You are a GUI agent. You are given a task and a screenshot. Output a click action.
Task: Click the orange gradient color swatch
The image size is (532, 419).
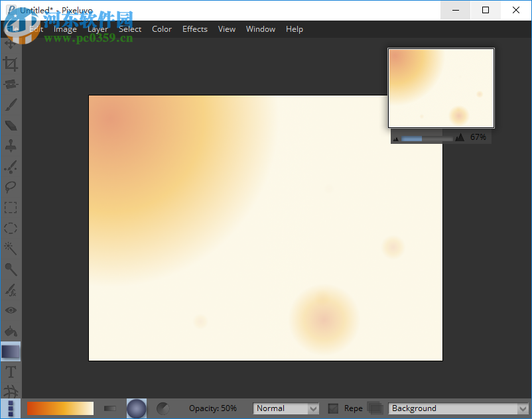click(60, 408)
